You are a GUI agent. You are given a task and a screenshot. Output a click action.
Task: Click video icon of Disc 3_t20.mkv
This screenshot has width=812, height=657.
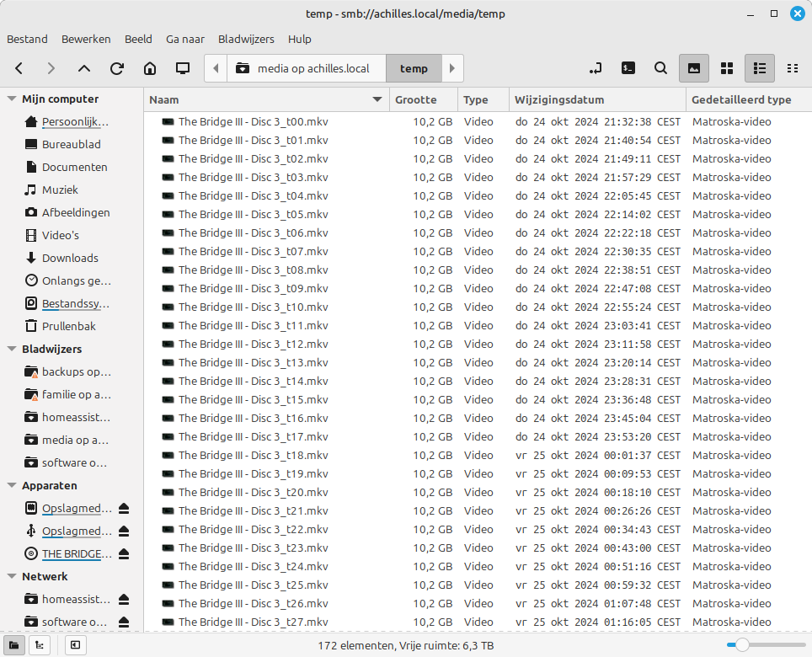pyautogui.click(x=168, y=493)
